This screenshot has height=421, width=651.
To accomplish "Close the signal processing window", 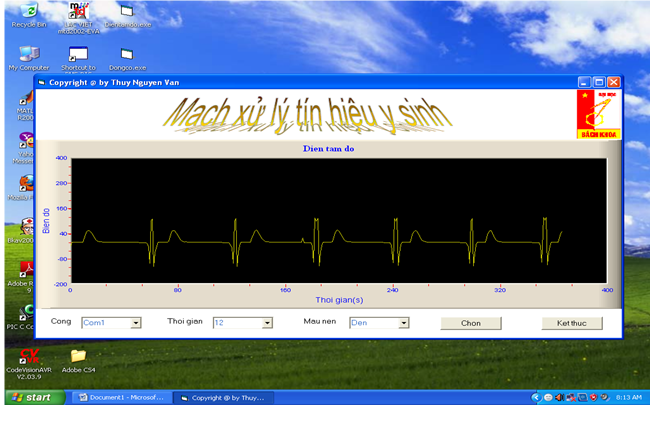I will click(x=614, y=82).
